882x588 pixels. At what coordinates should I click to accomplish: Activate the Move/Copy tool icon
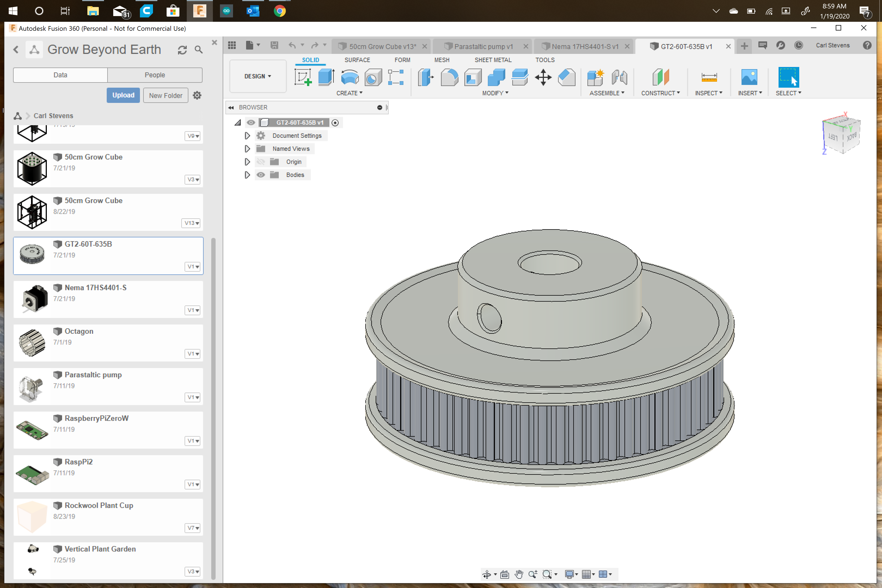543,77
